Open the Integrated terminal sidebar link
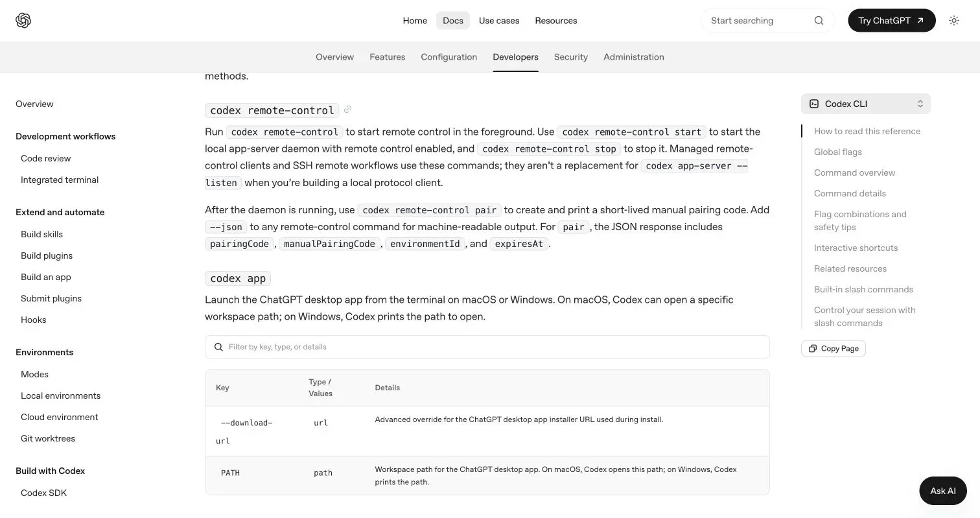Viewport: 980px width, 518px height. (x=60, y=180)
